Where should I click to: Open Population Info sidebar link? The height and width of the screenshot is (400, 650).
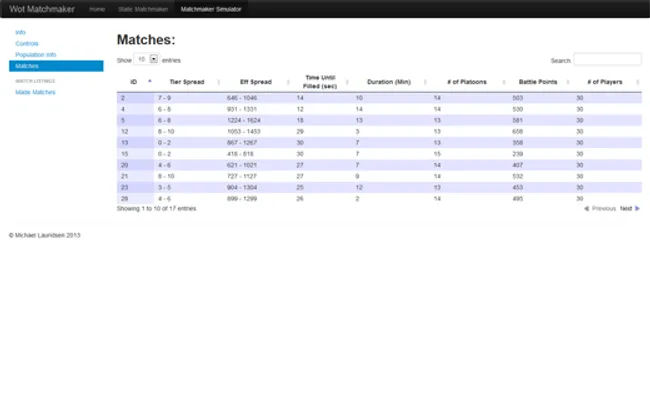click(x=36, y=54)
